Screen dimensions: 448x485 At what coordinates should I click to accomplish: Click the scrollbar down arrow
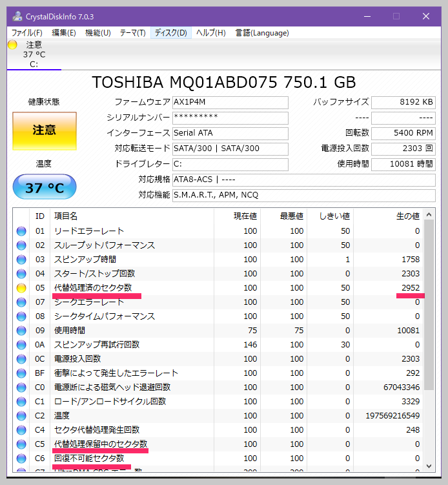click(x=429, y=466)
